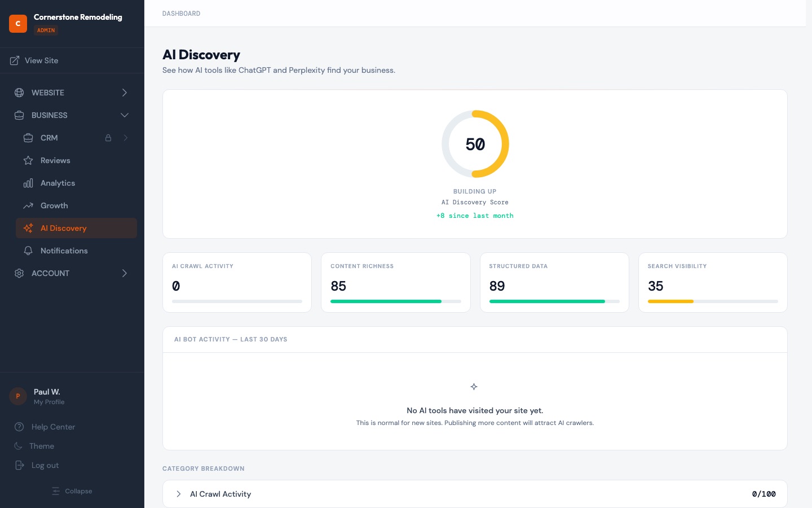
Task: Expand the AI Crawl Activity category row
Action: click(x=475, y=494)
